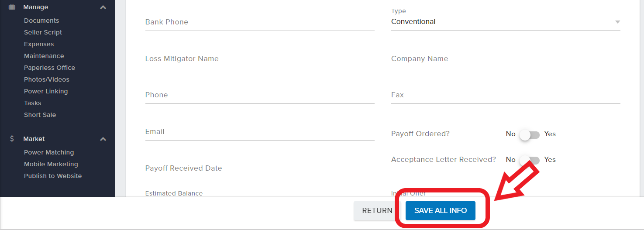Click the Manage briefcase icon
The image size is (644, 230).
click(x=12, y=7)
